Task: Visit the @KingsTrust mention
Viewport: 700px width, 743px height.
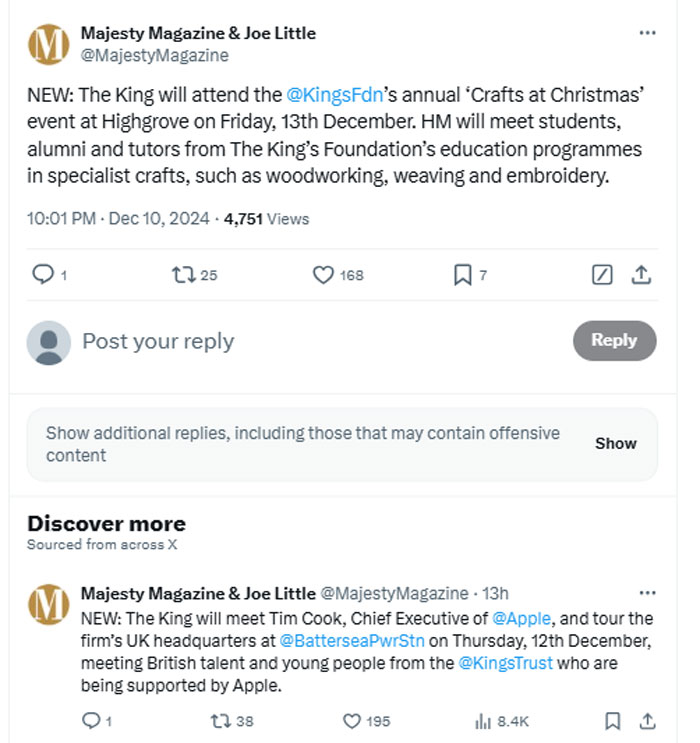Action: click(505, 663)
